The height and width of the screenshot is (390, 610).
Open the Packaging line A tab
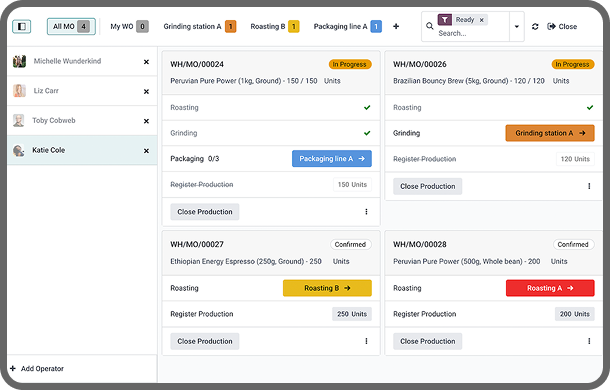347,26
